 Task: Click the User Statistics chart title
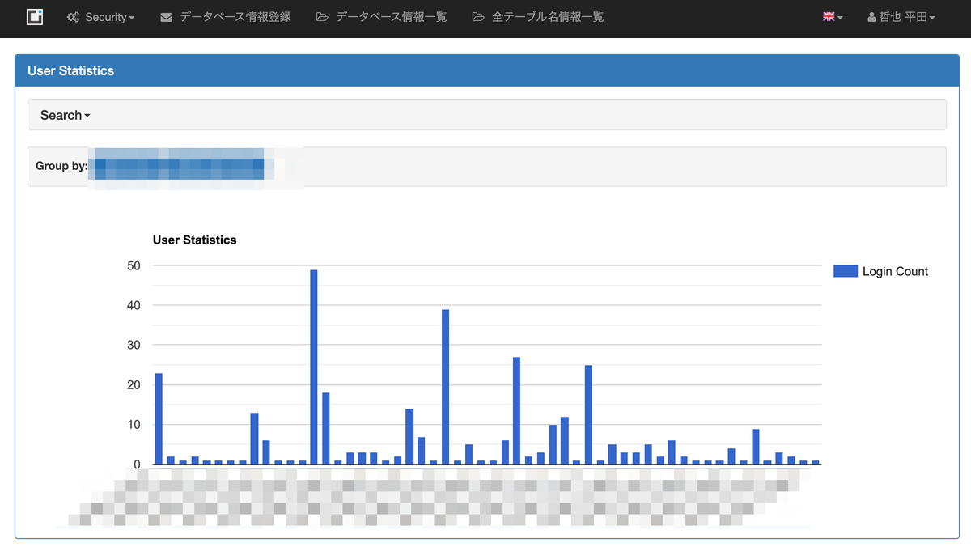pyautogui.click(x=194, y=240)
